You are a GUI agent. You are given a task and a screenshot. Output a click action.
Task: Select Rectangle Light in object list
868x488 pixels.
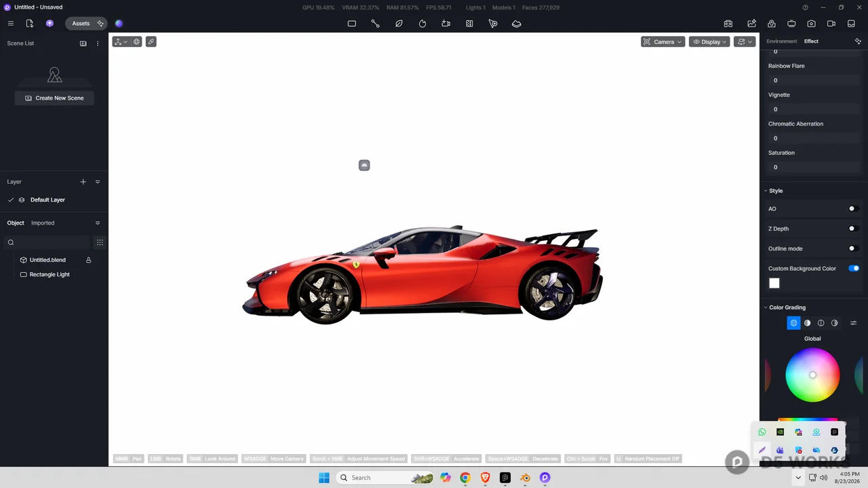[50, 275]
